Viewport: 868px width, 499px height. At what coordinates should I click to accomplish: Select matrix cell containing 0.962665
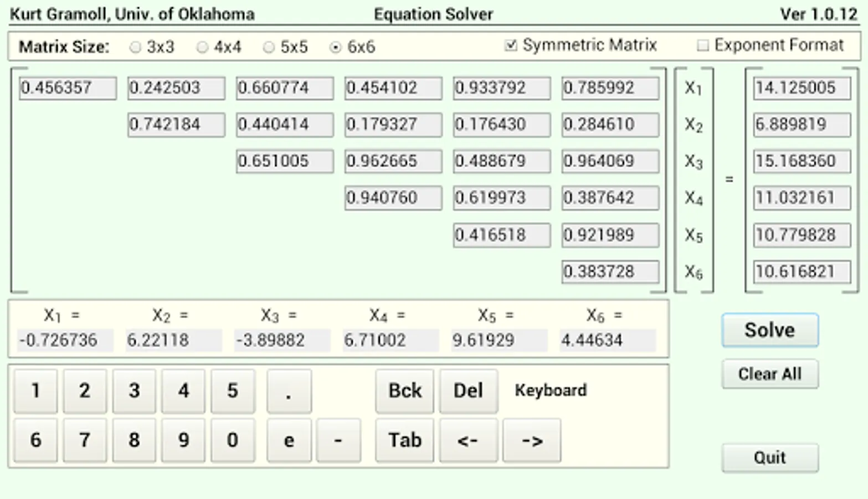pos(393,161)
